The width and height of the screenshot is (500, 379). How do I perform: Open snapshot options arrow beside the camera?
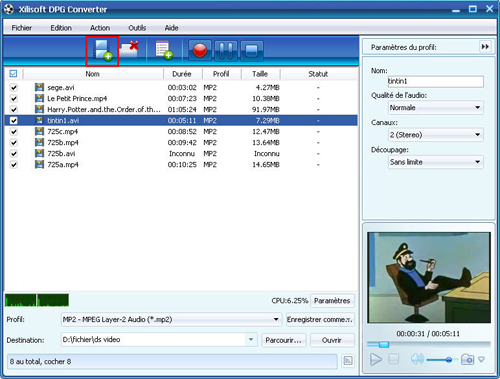[481, 360]
